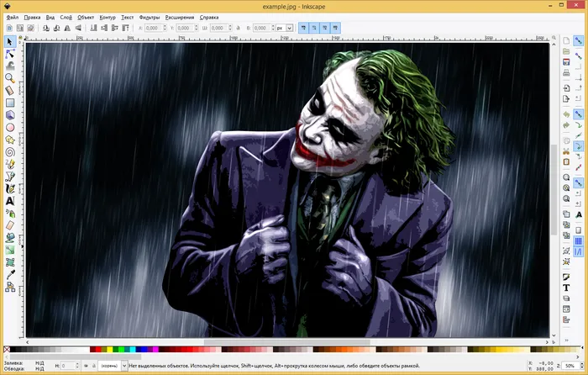Select the Star polygon tool
The width and height of the screenshot is (588, 375).
click(x=10, y=140)
